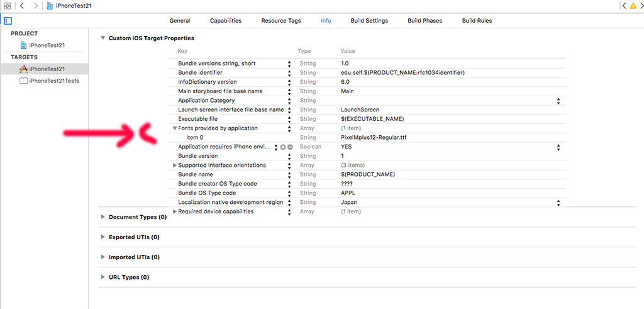The width and height of the screenshot is (644, 309).
Task: Open key stepper for Bundle versions string, short
Action: 289,64
